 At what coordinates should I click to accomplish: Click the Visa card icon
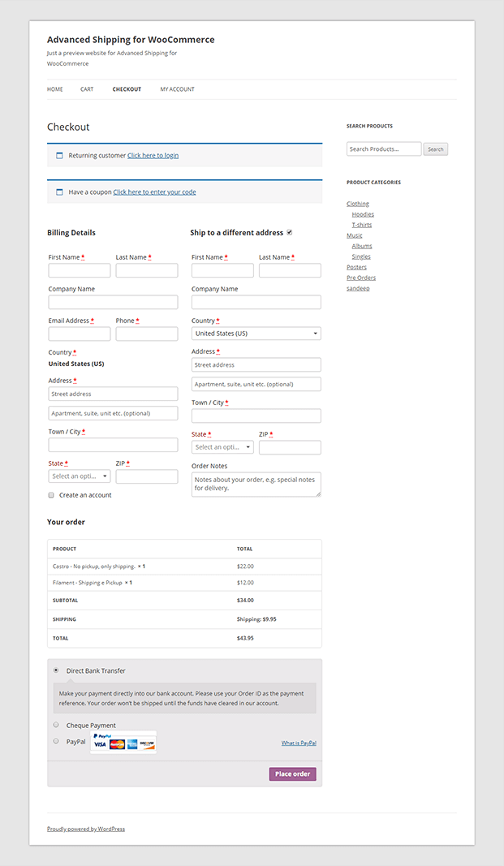coord(100,744)
